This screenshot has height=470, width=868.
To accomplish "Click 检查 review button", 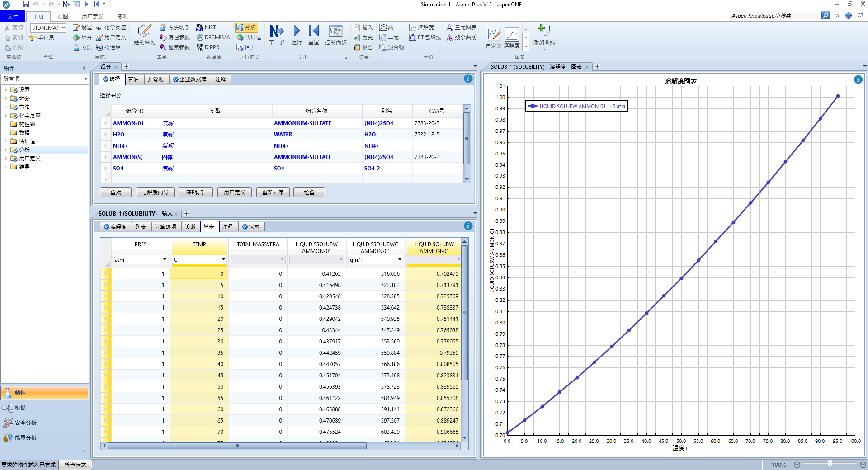I will click(x=309, y=193).
